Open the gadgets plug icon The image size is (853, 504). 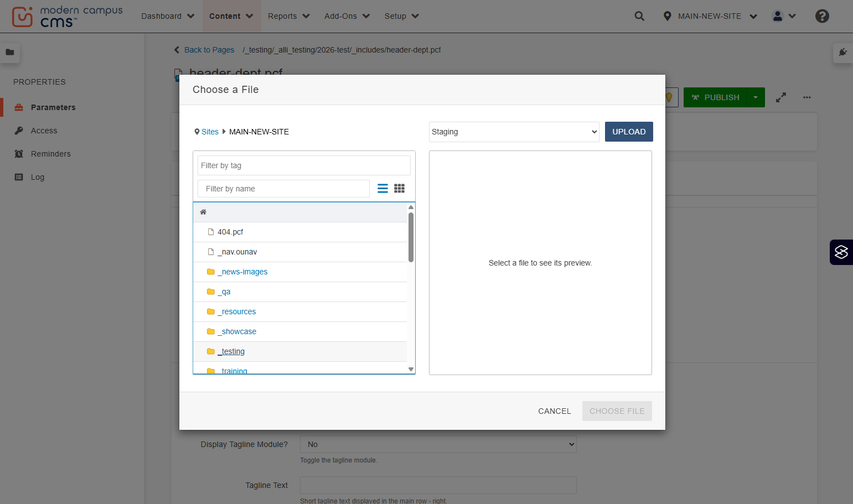coord(843,52)
